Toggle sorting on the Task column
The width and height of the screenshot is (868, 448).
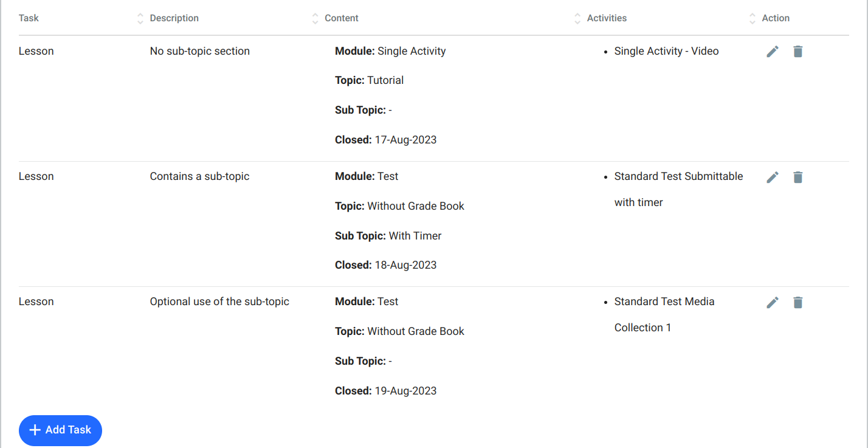(140, 18)
